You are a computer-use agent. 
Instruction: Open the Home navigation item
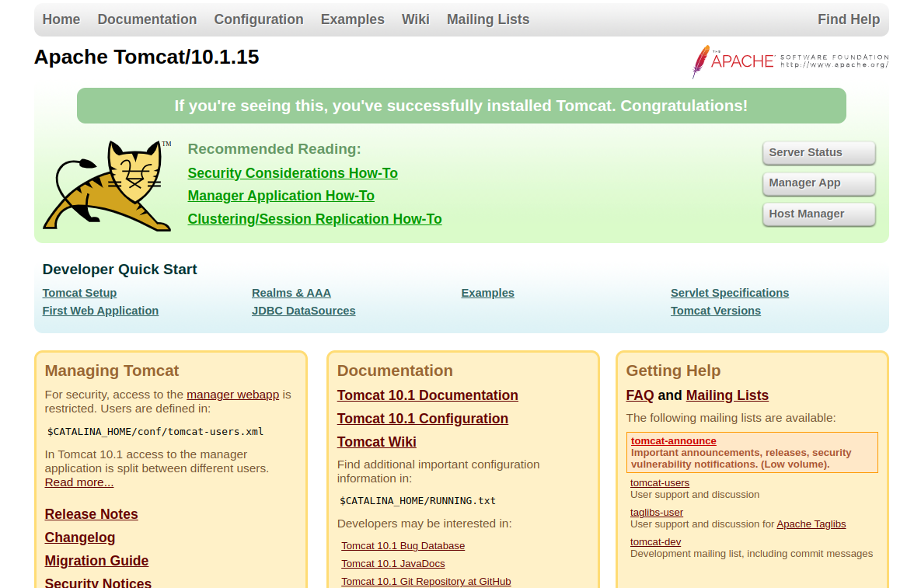pyautogui.click(x=61, y=19)
